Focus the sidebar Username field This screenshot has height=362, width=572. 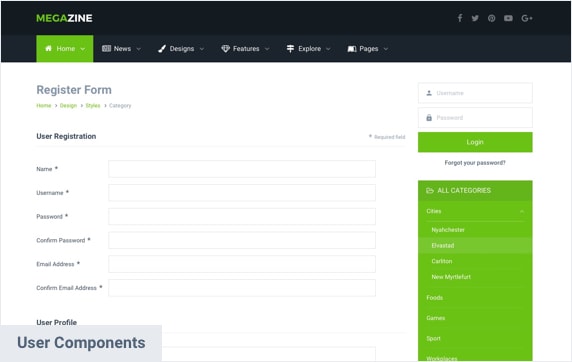point(475,93)
